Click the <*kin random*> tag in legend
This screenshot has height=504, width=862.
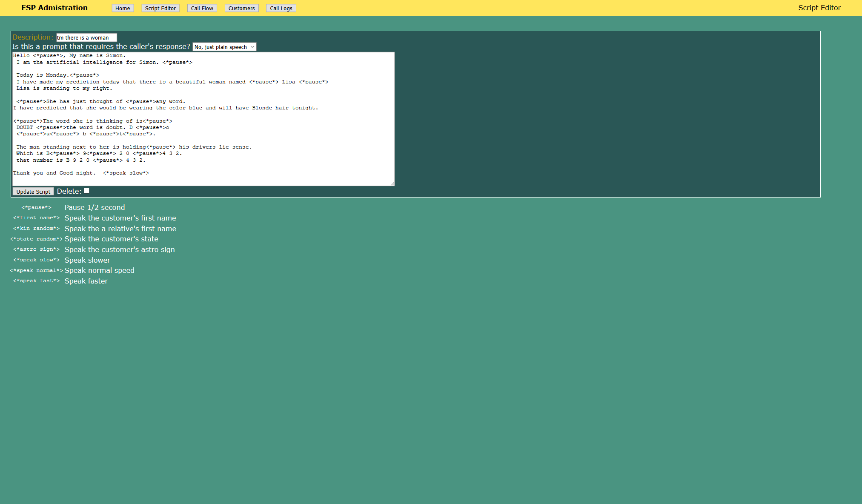(x=37, y=229)
